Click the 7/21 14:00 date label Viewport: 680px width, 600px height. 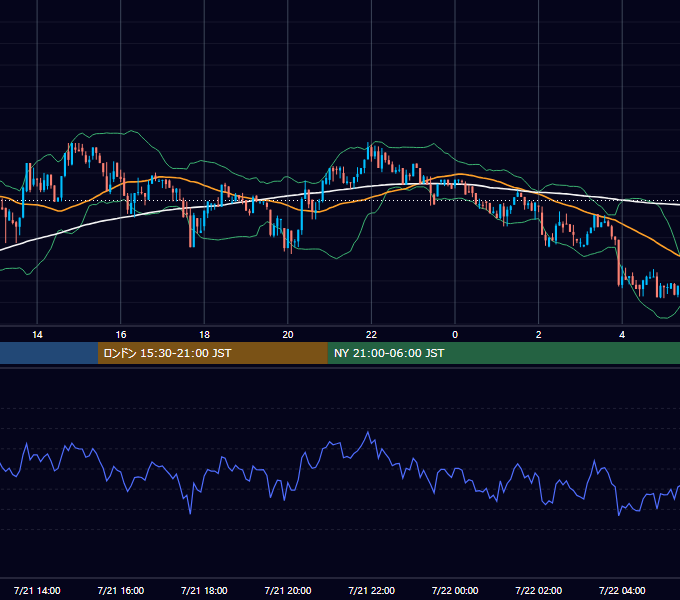click(37, 590)
